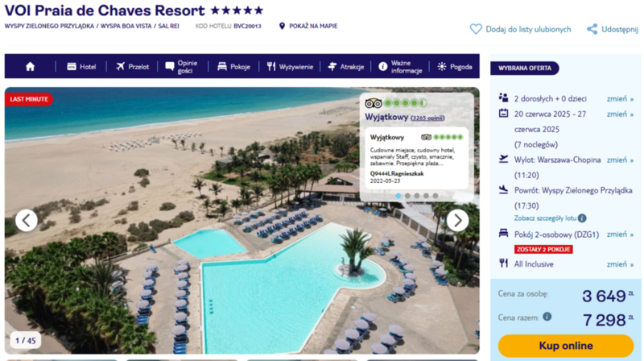Screen dimensions: 644x361
Task: Select third review carousel dot
Action: click(417, 196)
